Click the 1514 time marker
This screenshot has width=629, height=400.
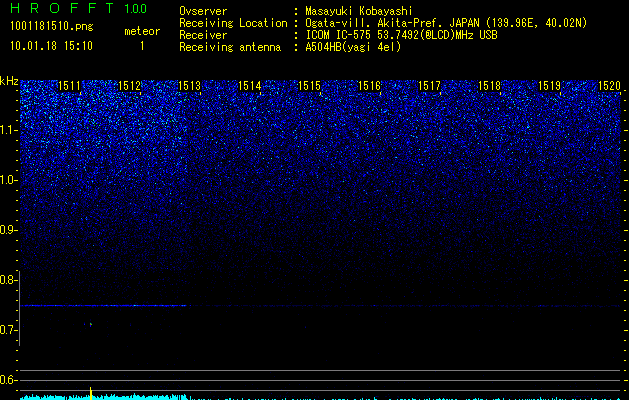tap(250, 85)
